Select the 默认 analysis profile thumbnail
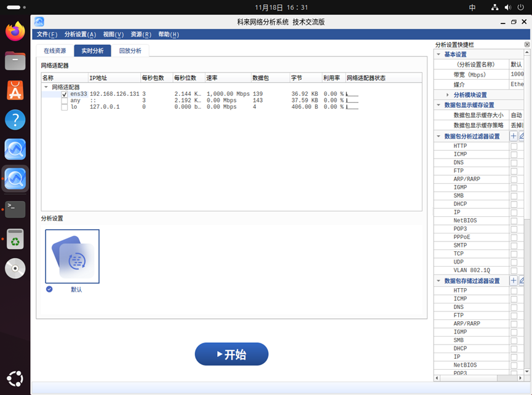The width and height of the screenshot is (532, 395). (72, 256)
